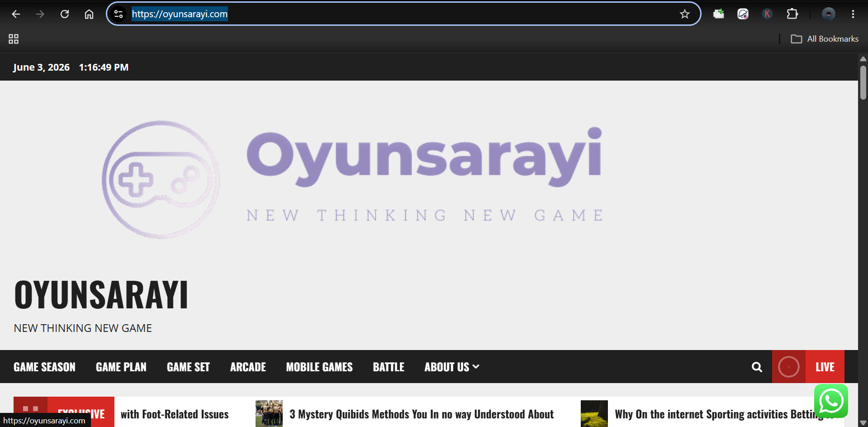The image size is (868, 427).
Task: Click the vertical scrollbar thumb
Action: tap(863, 82)
